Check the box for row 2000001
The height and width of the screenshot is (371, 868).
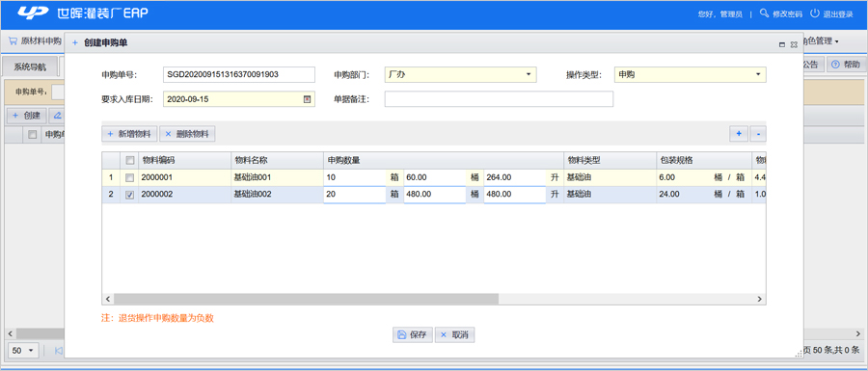(129, 178)
